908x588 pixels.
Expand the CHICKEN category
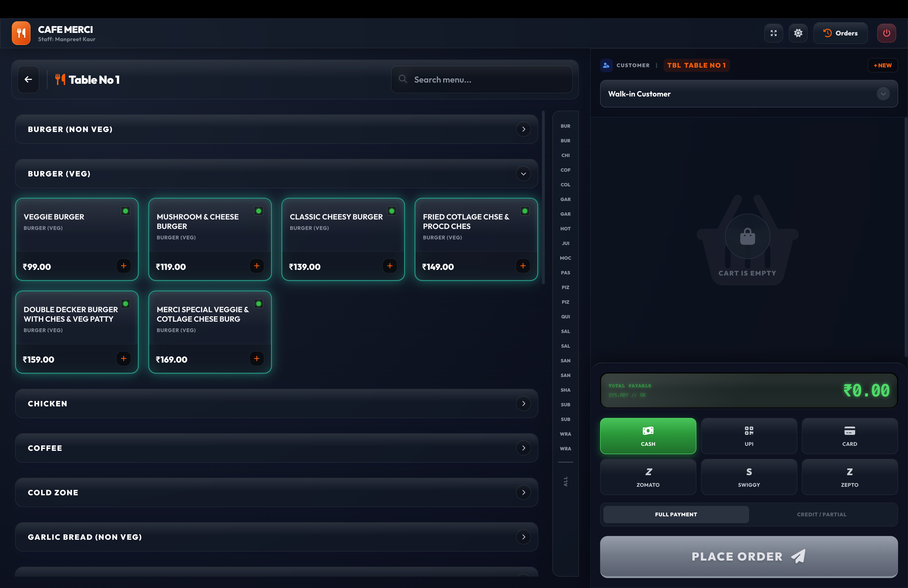coord(523,403)
